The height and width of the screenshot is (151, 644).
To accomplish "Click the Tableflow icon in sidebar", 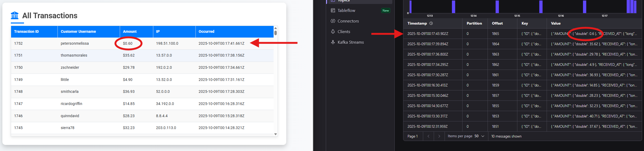I will pos(333,11).
